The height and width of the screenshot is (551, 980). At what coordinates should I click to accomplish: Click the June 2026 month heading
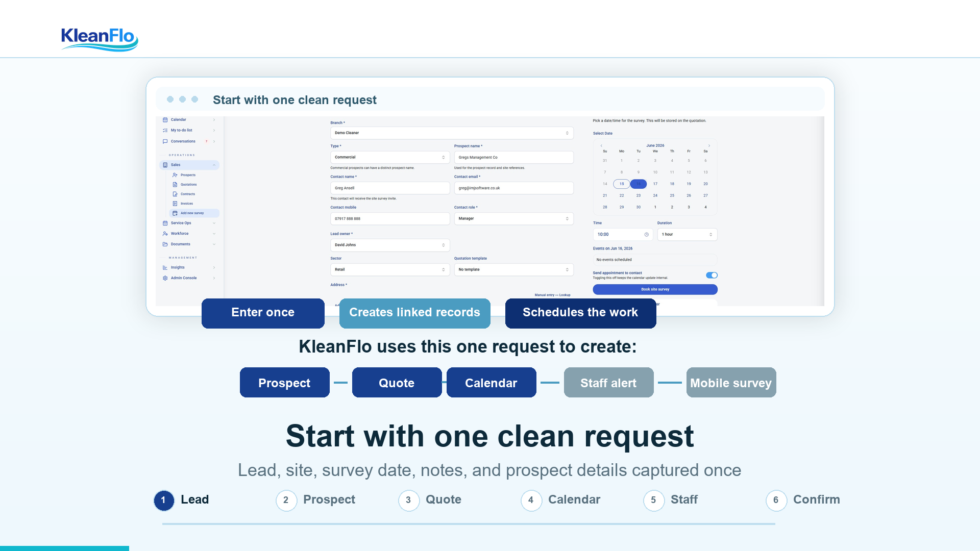click(655, 146)
